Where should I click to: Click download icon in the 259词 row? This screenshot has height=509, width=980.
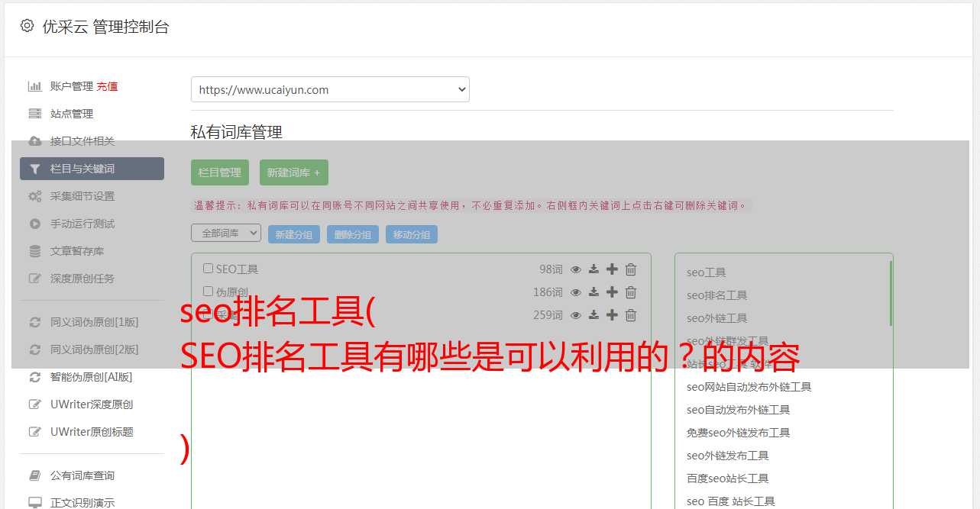[x=593, y=315]
